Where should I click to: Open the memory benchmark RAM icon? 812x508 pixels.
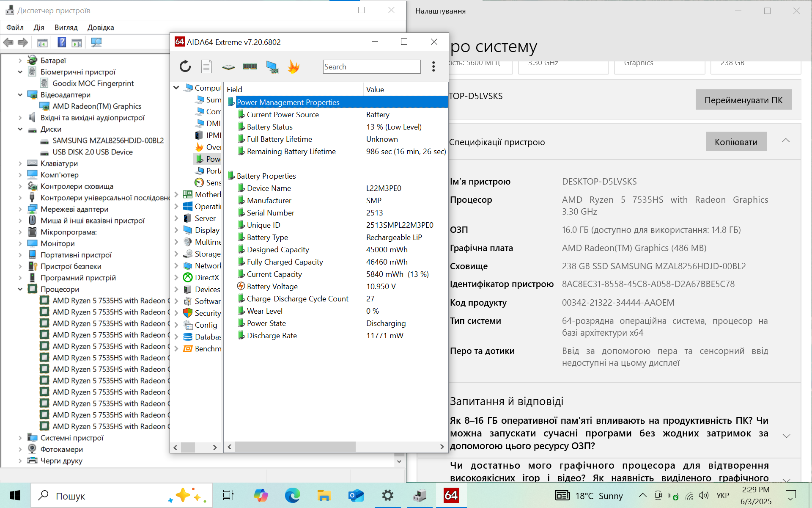[250, 66]
